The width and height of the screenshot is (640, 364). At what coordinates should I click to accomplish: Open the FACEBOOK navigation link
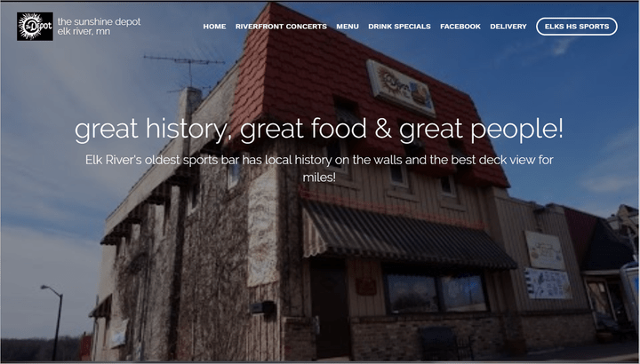point(460,27)
